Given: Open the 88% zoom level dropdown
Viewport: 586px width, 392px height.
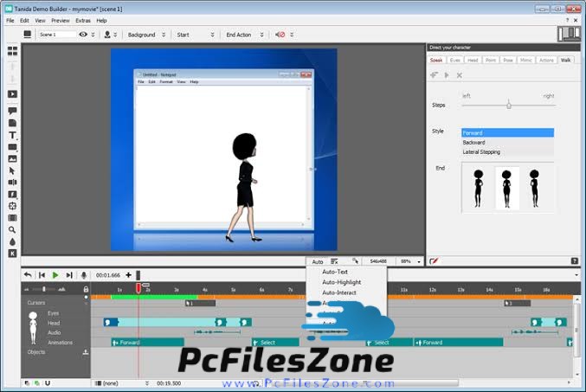Looking at the screenshot, I should pyautogui.click(x=409, y=260).
